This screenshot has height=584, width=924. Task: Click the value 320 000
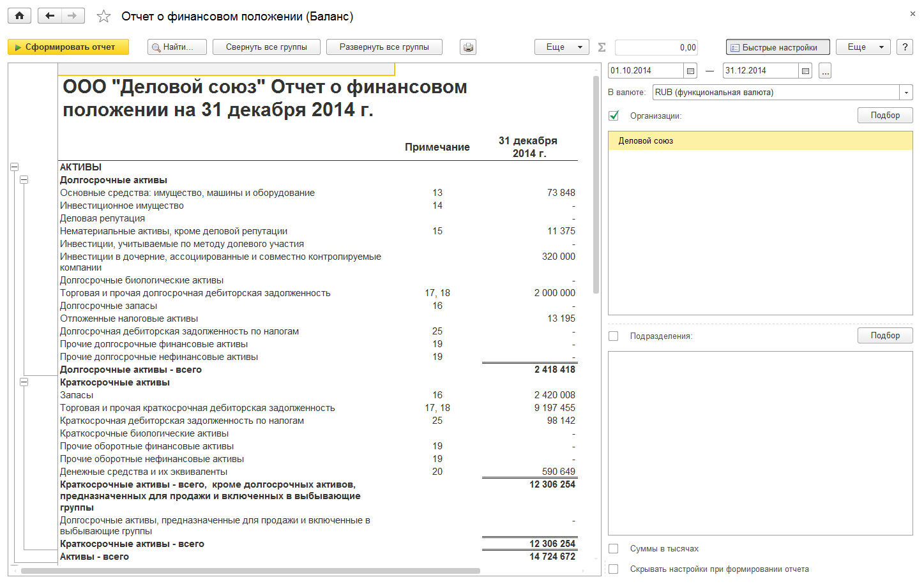coord(559,257)
